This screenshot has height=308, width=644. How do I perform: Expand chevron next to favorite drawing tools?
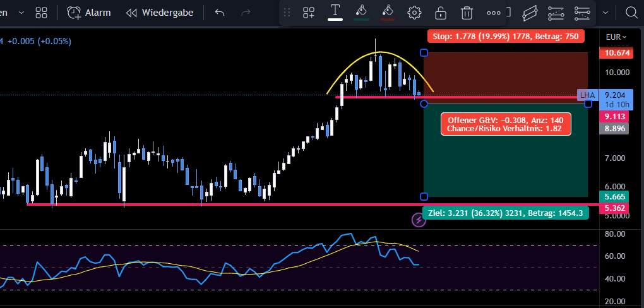click(605, 13)
